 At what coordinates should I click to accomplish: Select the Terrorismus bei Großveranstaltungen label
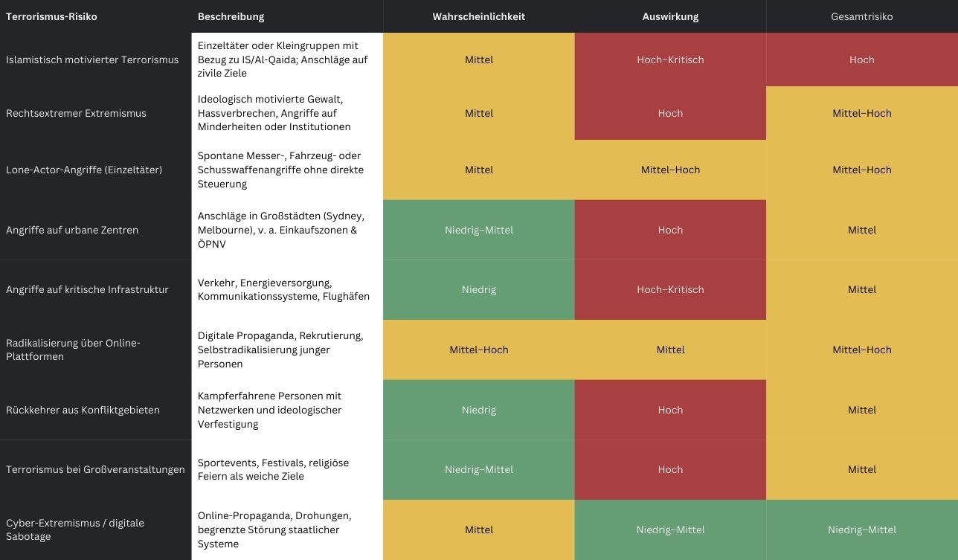pyautogui.click(x=95, y=469)
